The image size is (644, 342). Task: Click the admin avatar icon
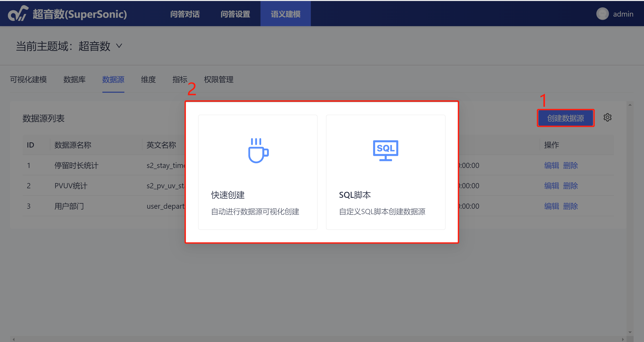602,14
